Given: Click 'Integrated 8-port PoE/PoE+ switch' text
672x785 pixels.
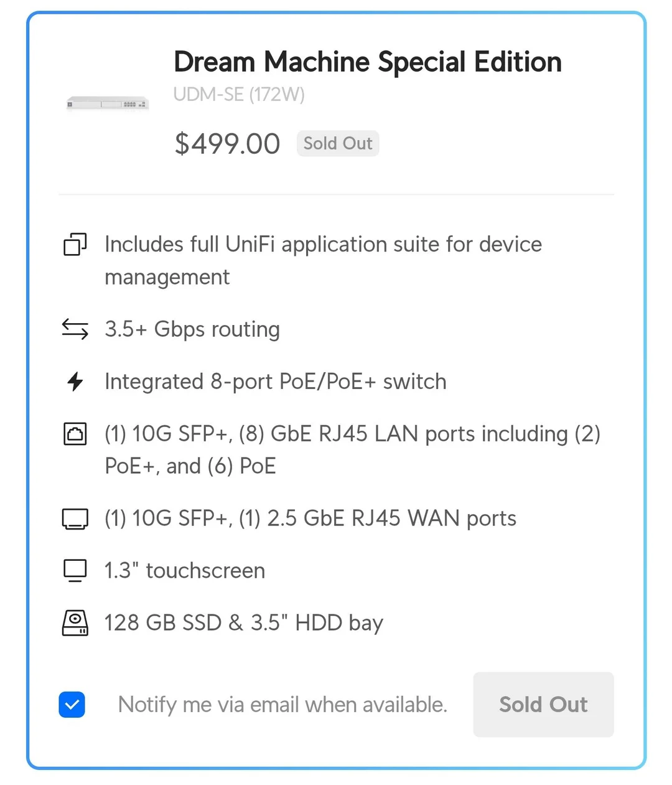Looking at the screenshot, I should click(x=276, y=381).
